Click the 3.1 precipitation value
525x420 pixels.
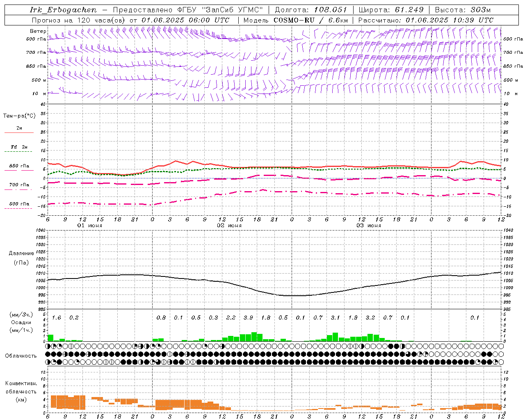click(336, 318)
